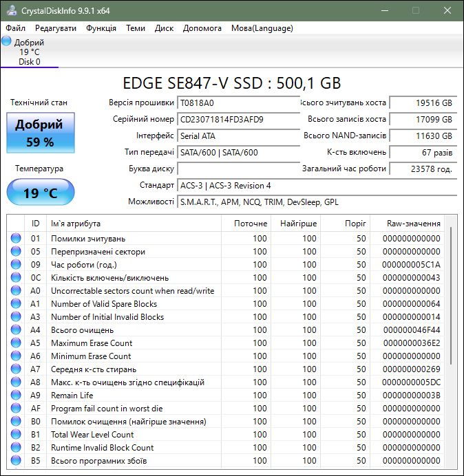
Task: Click status orb for attribute 05
Action: [x=16, y=251]
